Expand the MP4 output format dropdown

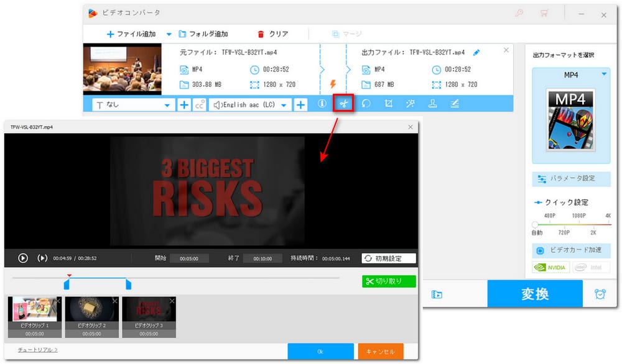coord(604,75)
